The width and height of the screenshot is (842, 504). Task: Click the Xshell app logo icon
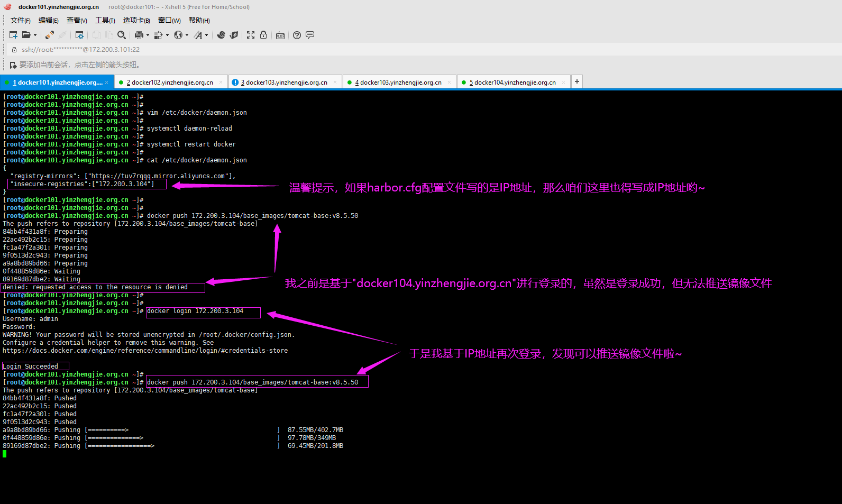(7, 7)
